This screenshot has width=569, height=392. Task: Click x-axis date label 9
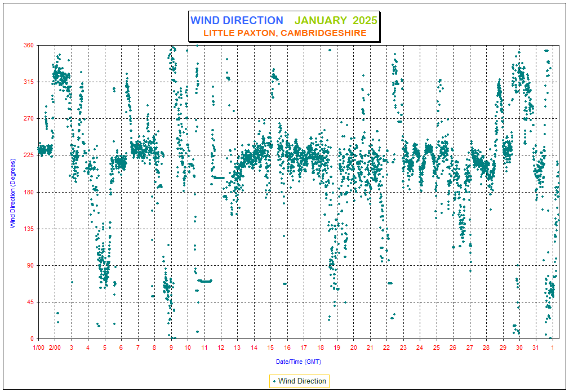pos(171,348)
